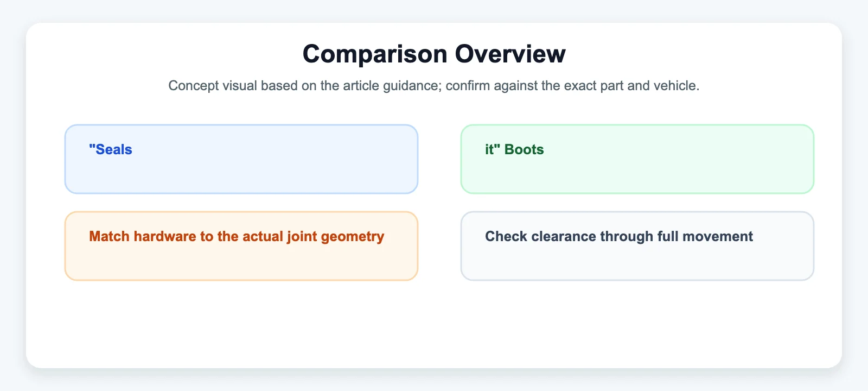Click "Match hardware to the actual joint geometry" text
Viewport: 868px width, 391px height.
click(237, 236)
